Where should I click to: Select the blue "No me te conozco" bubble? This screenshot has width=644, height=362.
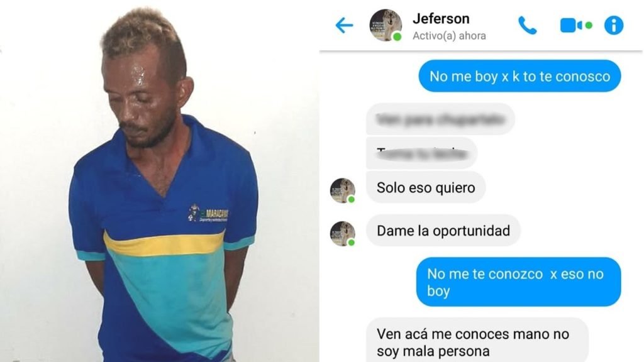coord(518,282)
